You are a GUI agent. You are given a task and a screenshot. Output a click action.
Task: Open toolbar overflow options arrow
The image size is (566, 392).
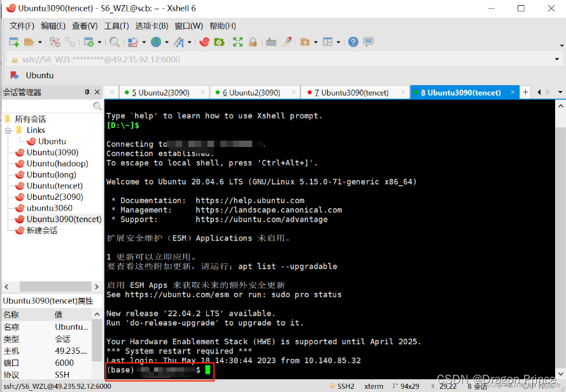tap(562, 46)
